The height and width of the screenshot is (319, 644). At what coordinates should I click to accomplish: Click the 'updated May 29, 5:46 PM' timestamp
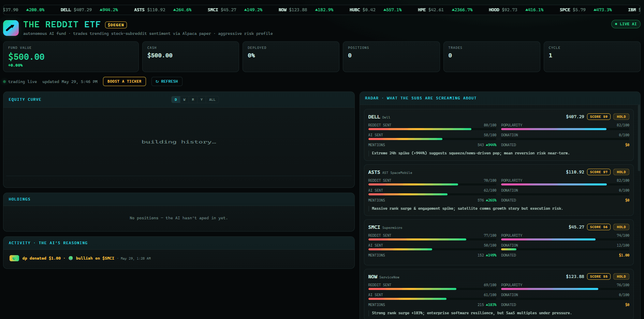[70, 82]
